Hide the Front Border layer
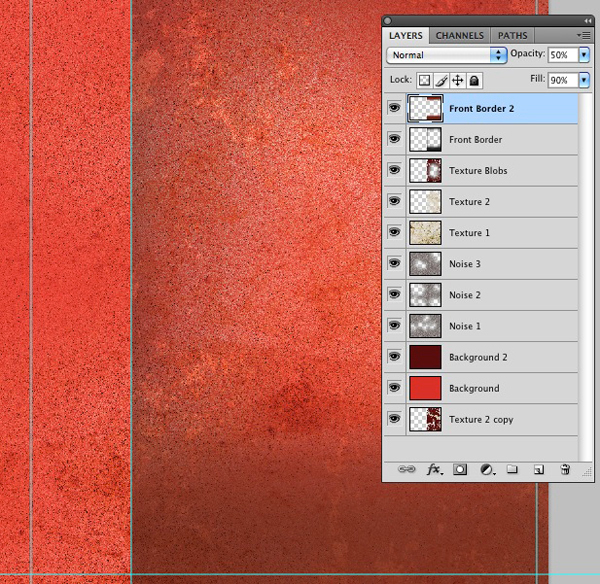 pyautogui.click(x=394, y=139)
